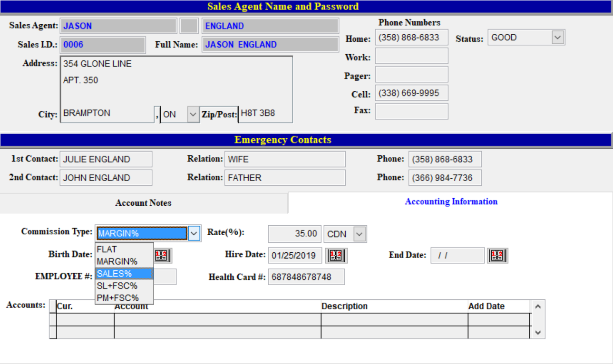Click the Hire Date field 01/25/2019
The width and height of the screenshot is (613, 364).
point(295,256)
